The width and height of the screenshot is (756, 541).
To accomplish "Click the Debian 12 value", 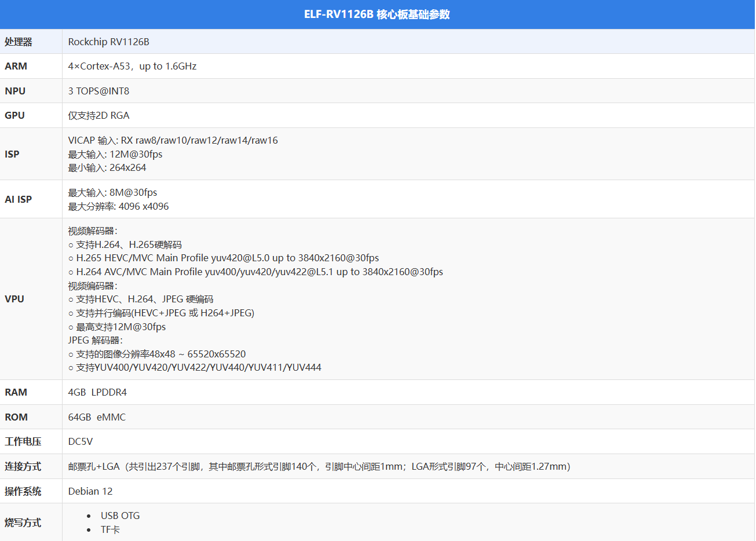I will pyautogui.click(x=90, y=491).
